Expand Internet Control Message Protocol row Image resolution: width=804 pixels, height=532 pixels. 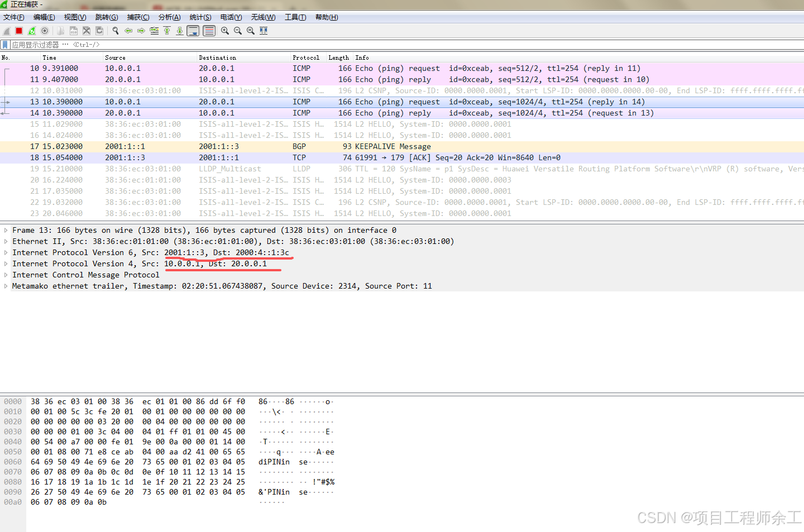pyautogui.click(x=6, y=275)
